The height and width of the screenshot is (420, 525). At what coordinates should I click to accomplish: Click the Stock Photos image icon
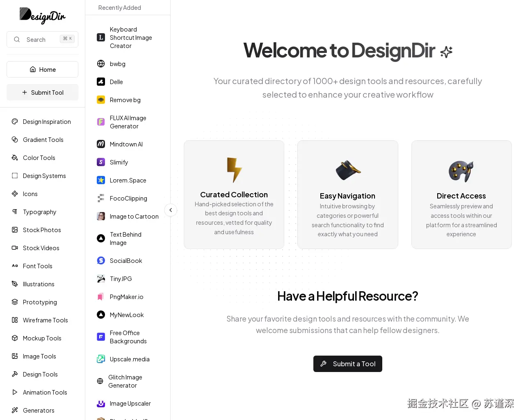[15, 230]
